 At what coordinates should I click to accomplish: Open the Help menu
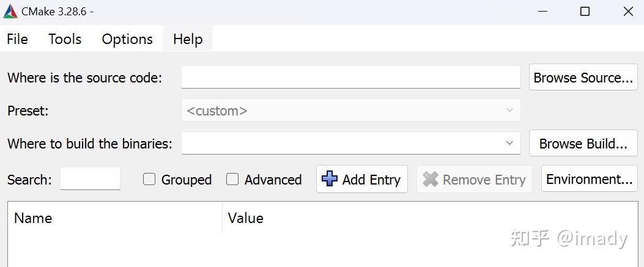click(188, 39)
